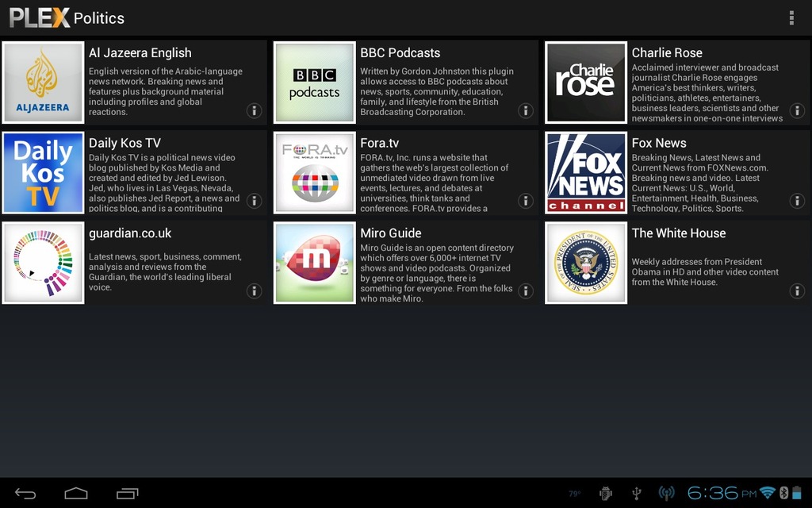Open the overflow menu in the action bar
This screenshot has width=812, height=508.
coord(791,17)
